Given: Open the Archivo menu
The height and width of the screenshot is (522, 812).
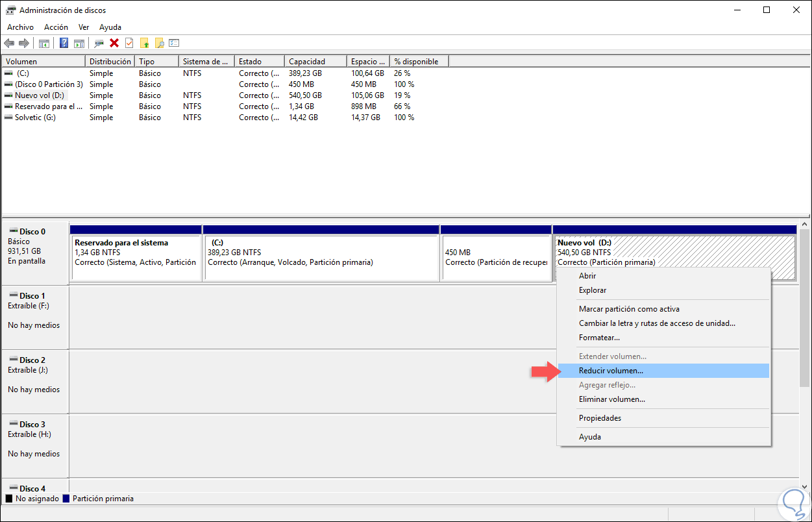Looking at the screenshot, I should [20, 27].
